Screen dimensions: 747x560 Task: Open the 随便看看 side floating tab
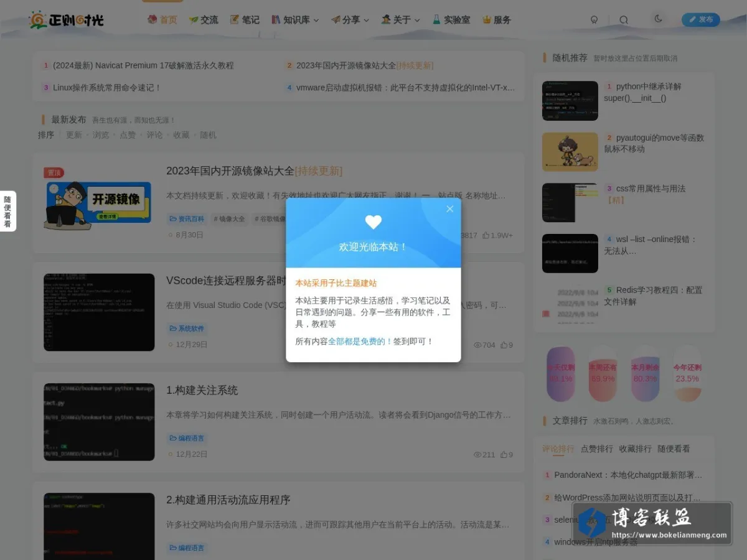click(7, 212)
